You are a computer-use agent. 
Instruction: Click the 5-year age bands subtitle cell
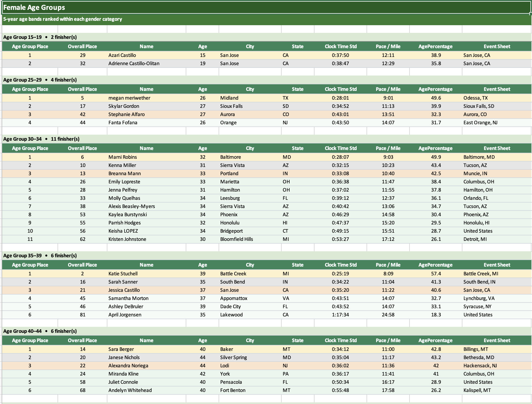coord(62,19)
